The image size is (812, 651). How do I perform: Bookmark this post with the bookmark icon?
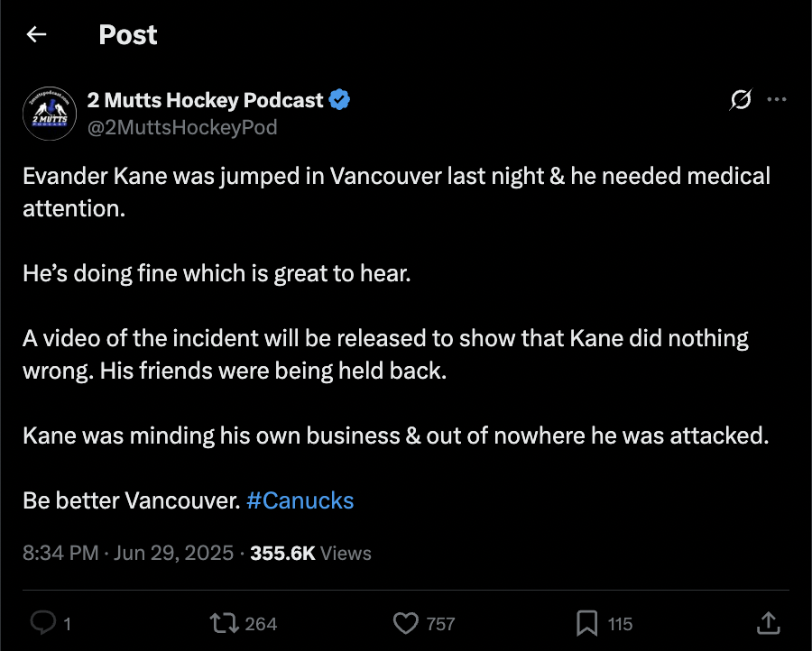tap(586, 623)
